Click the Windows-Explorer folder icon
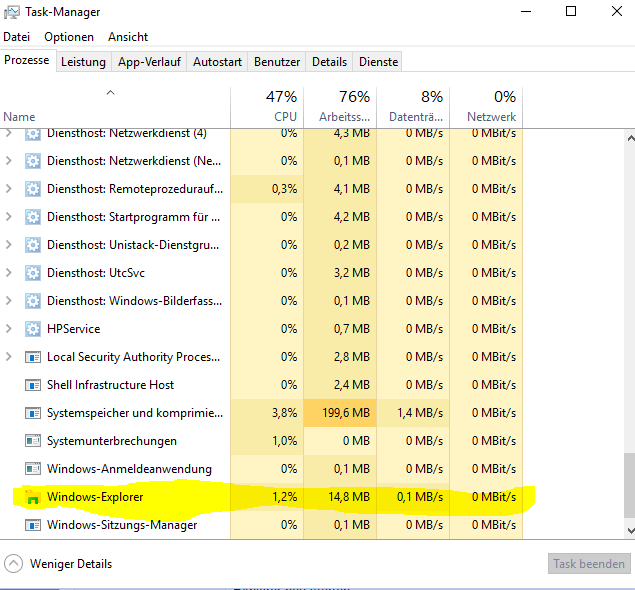This screenshot has height=590, width=635. coord(33,497)
